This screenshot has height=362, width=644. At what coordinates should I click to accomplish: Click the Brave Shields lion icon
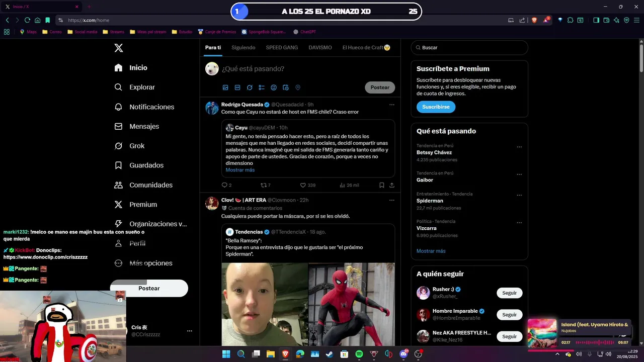tap(534, 20)
